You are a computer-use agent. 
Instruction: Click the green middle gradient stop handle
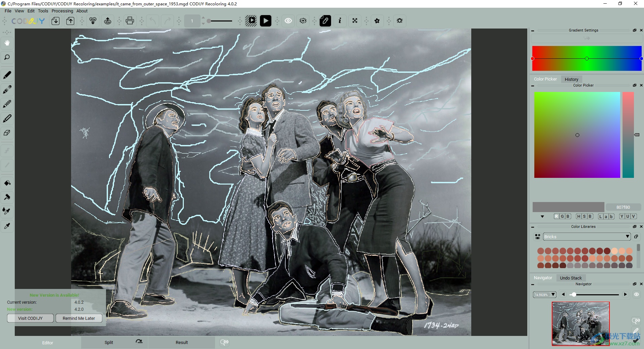pos(587,59)
